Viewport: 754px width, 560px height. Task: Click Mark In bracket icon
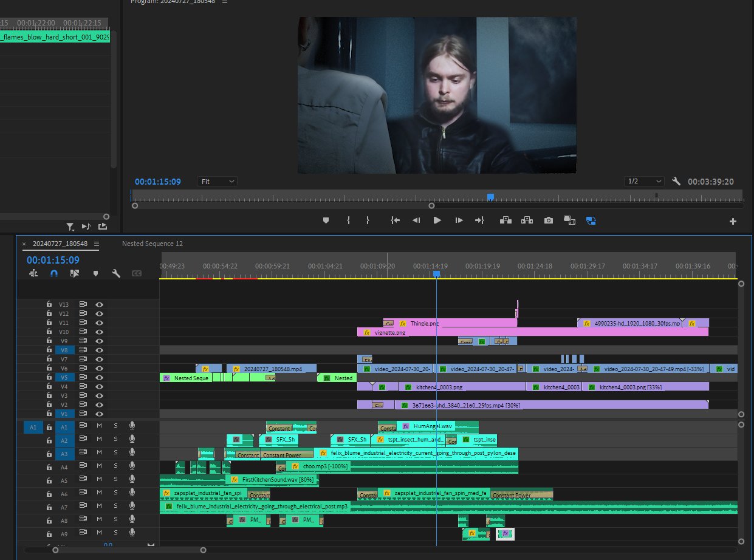click(x=348, y=220)
